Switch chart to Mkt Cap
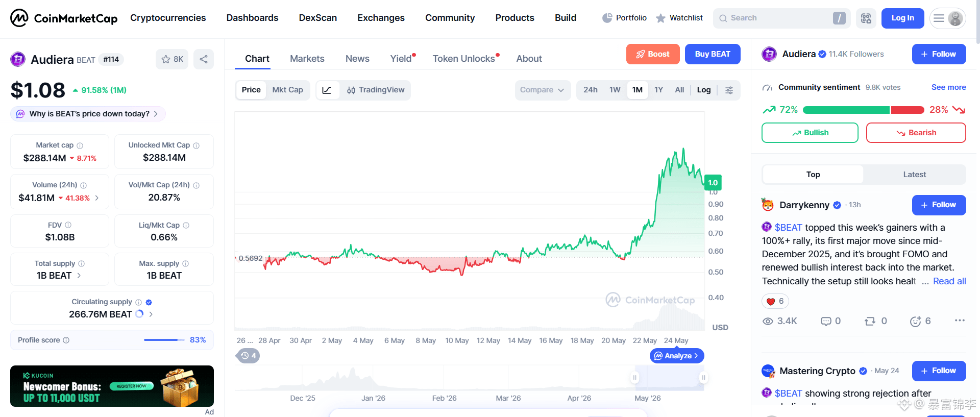This screenshot has width=980, height=417. [x=287, y=90]
